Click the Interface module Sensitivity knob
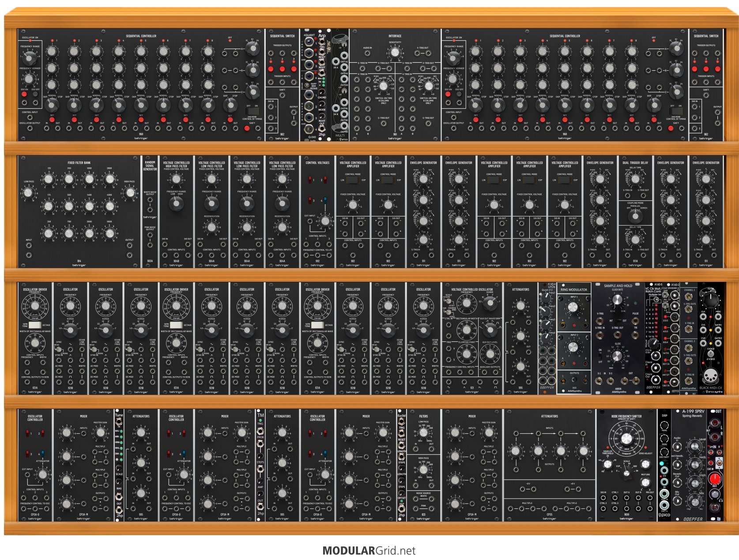 tap(395, 53)
